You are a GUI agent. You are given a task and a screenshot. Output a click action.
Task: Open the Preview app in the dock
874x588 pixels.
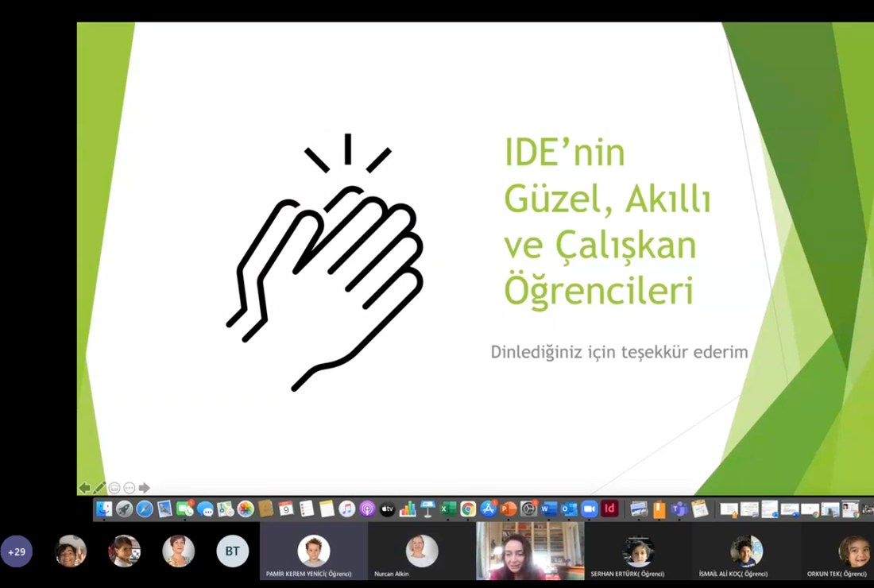639,509
